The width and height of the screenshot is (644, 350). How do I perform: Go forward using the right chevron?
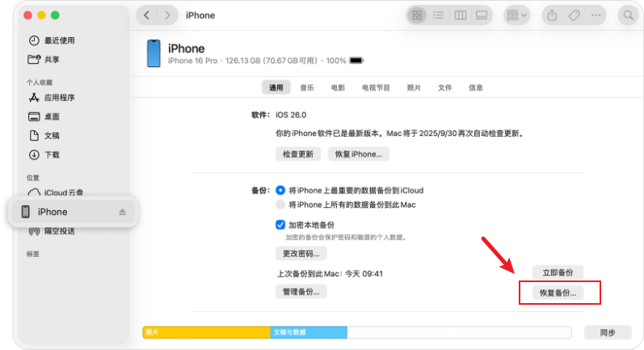[167, 15]
